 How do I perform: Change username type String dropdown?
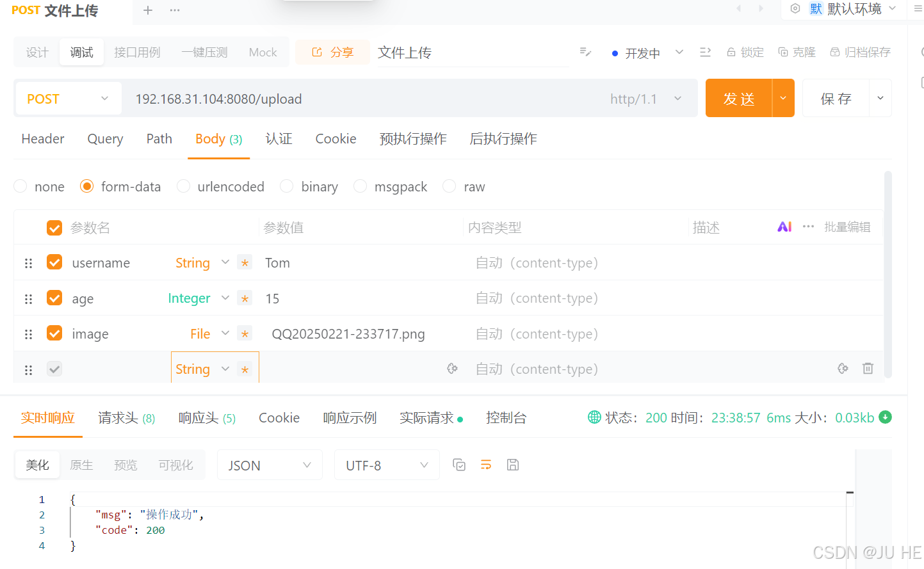pyautogui.click(x=202, y=262)
